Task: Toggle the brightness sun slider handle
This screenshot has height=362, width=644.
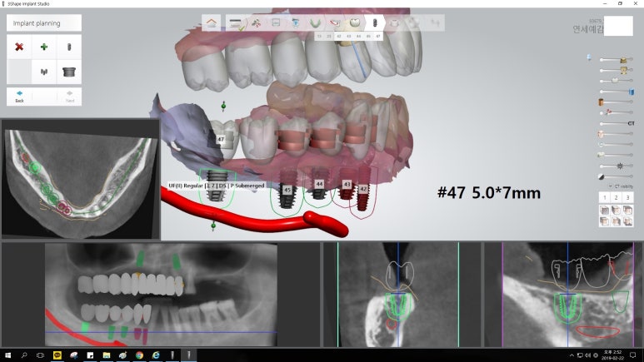Action: [621, 166]
